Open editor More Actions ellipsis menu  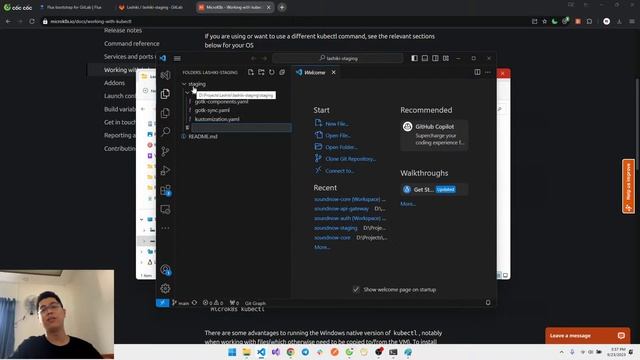click(488, 72)
